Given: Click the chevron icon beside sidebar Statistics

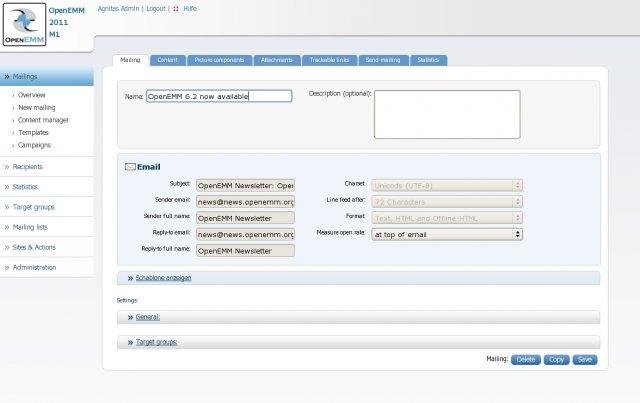Looking at the screenshot, I should (x=7, y=187).
